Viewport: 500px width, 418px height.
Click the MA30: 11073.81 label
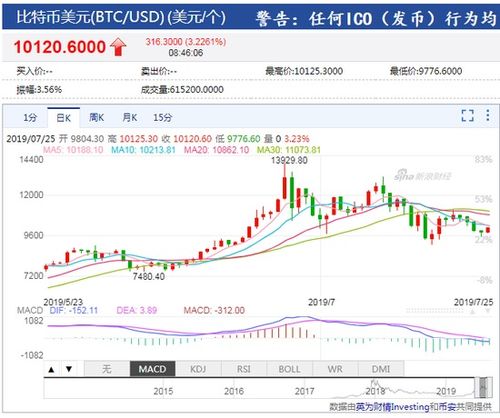pyautogui.click(x=289, y=150)
